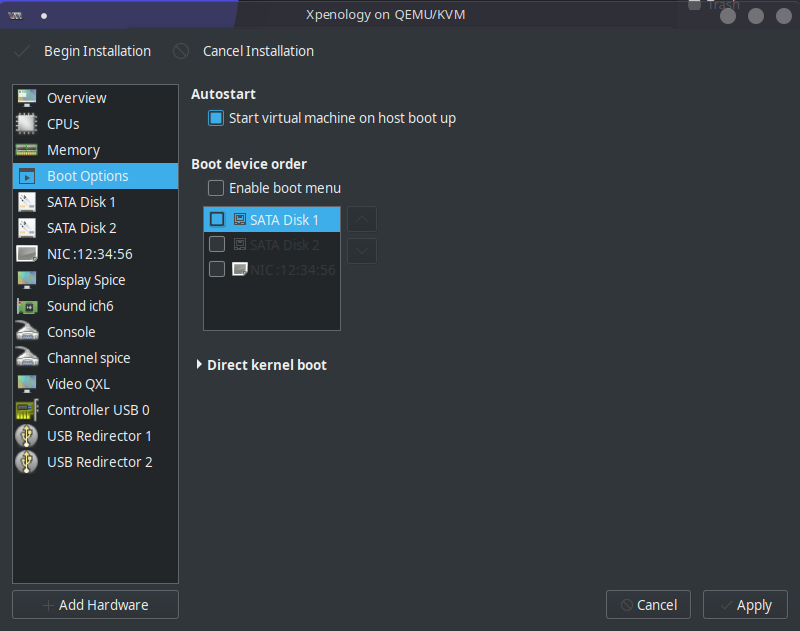Enable boot menu checkbox
The height and width of the screenshot is (631, 800).
pos(216,188)
